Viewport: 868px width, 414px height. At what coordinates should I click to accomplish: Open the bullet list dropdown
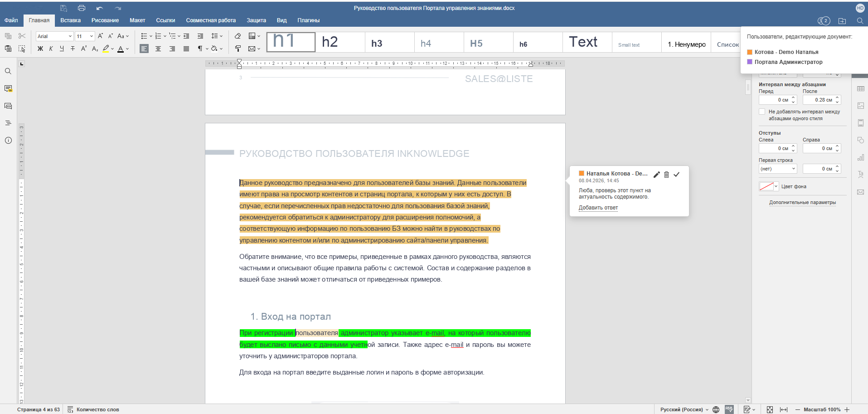(150, 36)
